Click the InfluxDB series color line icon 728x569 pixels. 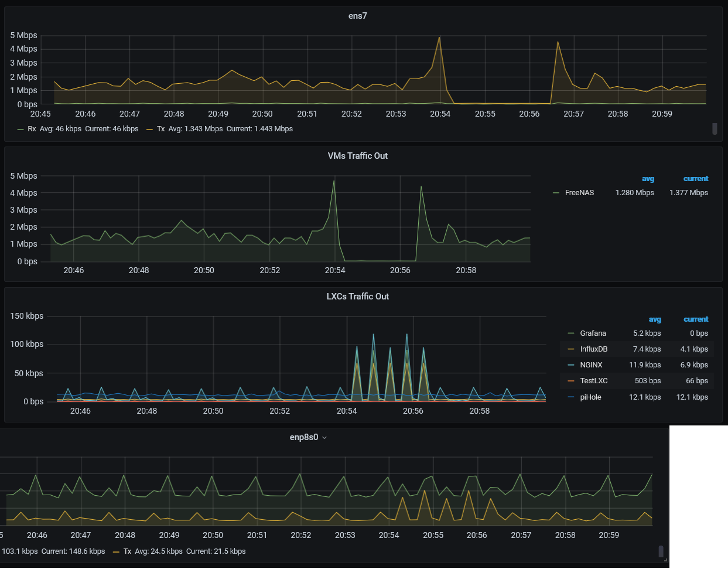(571, 349)
